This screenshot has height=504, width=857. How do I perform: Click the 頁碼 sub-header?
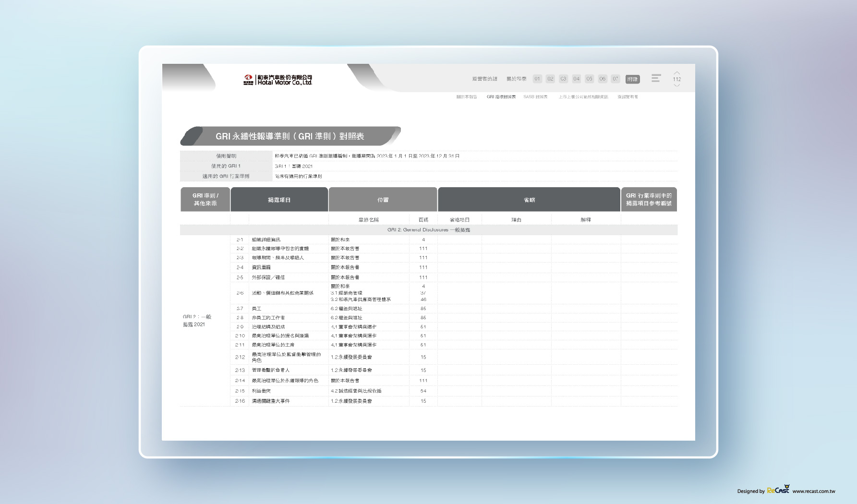coord(423,220)
